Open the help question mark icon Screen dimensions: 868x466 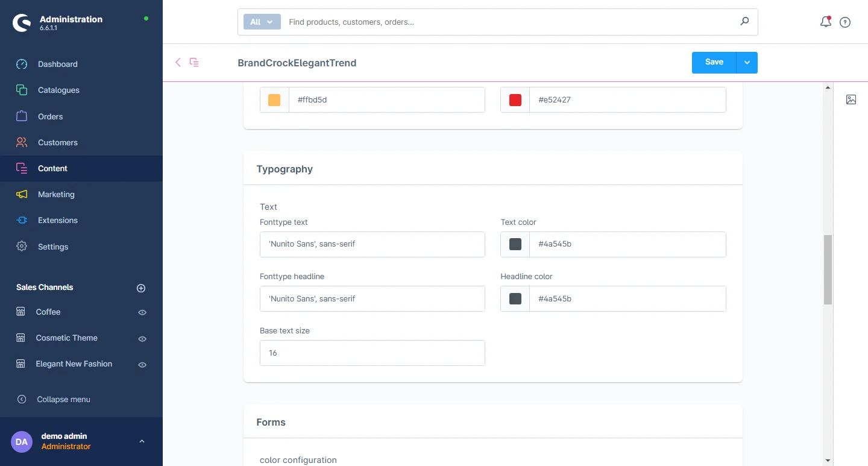coord(845,22)
